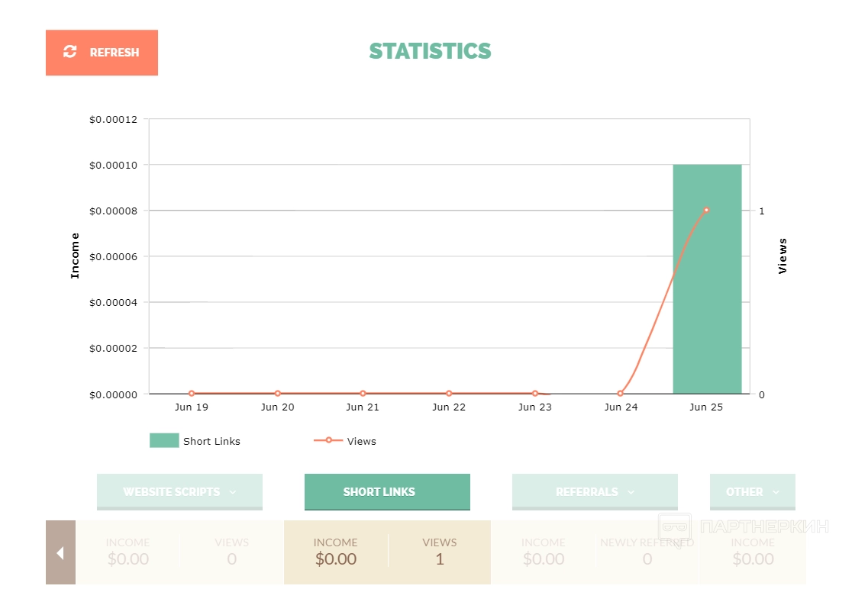Expand the Website Scripts dropdown chevron
Screen dimensions: 868x589
(x=232, y=492)
